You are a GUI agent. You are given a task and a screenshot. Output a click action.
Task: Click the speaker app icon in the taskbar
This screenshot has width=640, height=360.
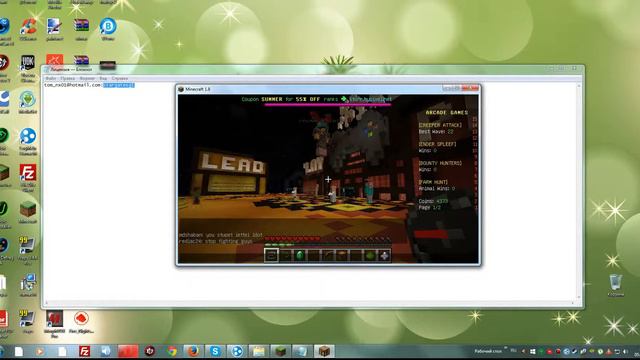(x=106, y=351)
